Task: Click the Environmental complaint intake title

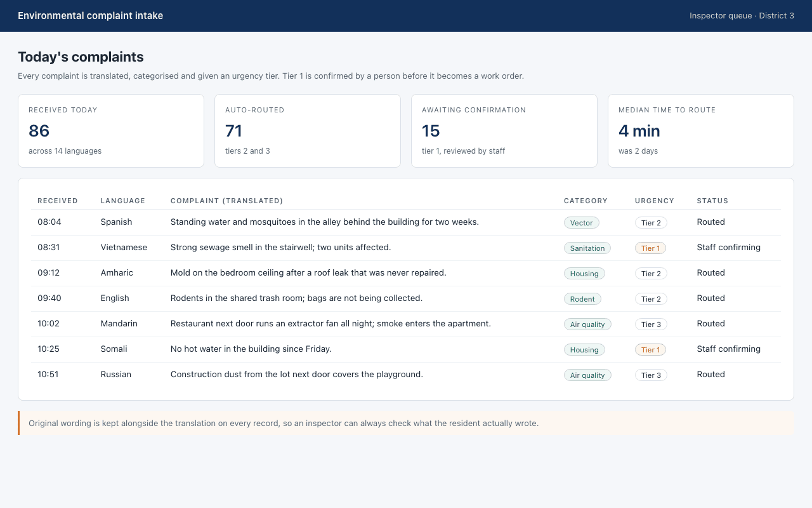Action: point(91,16)
